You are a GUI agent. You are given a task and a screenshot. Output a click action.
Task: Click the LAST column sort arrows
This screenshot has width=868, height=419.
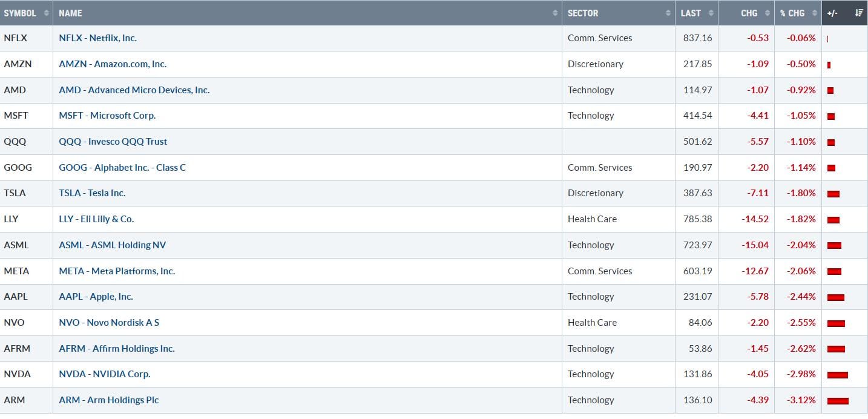[x=711, y=13]
